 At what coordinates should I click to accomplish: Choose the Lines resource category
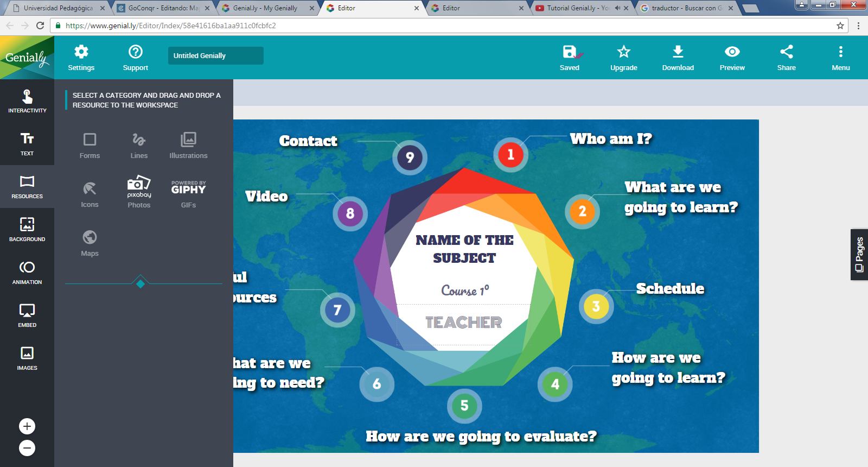coord(139,146)
